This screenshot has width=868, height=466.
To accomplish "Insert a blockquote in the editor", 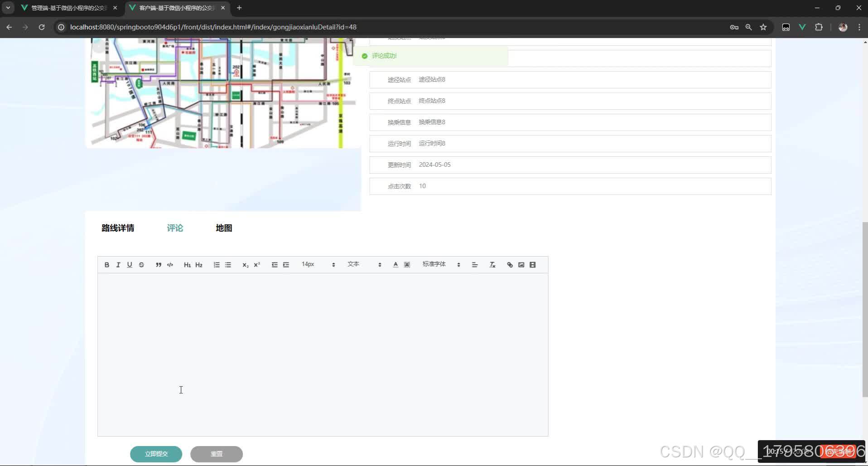I will pos(159,265).
